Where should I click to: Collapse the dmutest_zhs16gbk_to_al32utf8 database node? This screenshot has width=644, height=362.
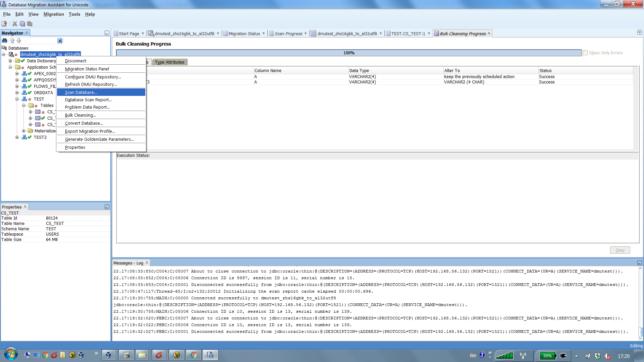pyautogui.click(x=4, y=54)
